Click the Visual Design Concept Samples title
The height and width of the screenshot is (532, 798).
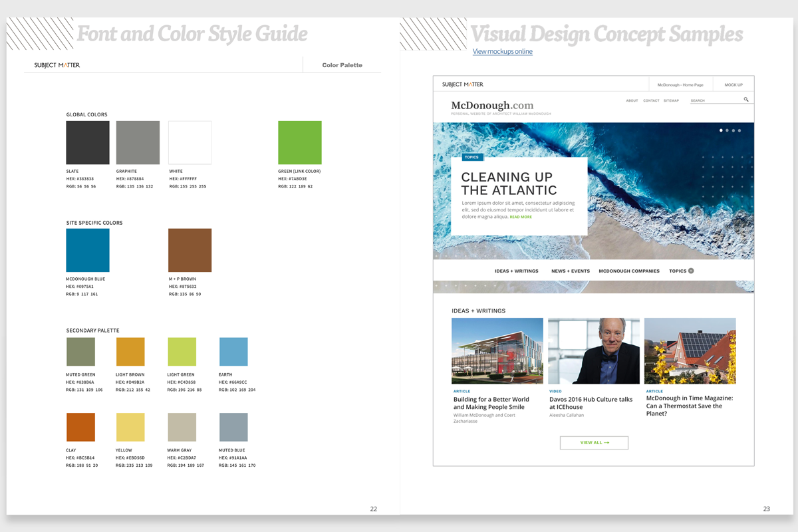tap(606, 33)
